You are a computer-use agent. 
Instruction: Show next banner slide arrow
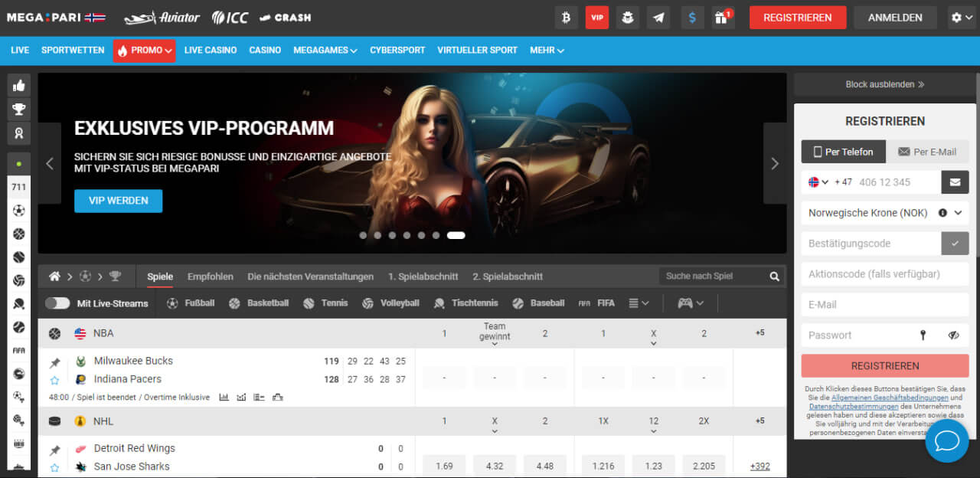775,163
